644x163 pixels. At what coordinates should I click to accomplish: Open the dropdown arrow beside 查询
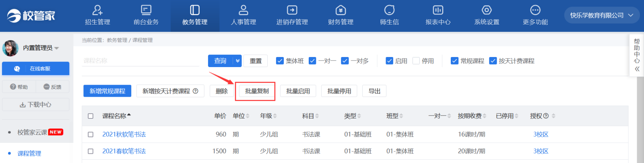pyautogui.click(x=238, y=61)
